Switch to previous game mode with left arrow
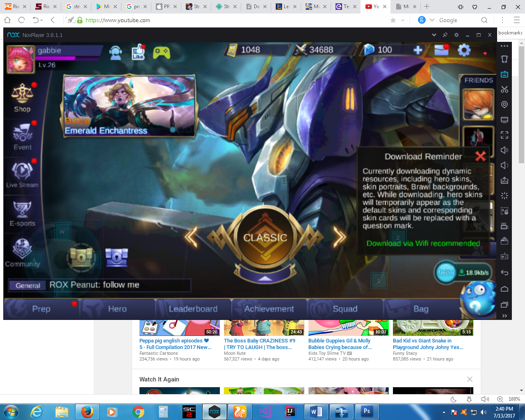Image resolution: width=525 pixels, height=420 pixels. click(x=192, y=237)
